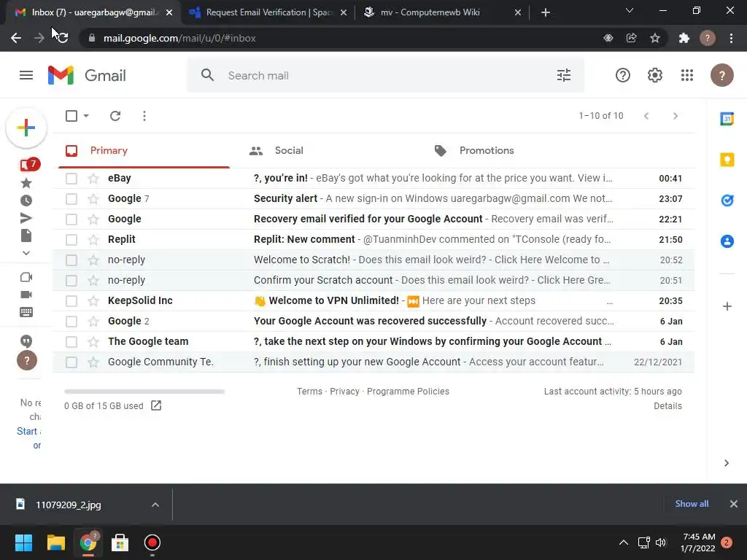Viewport: 747px width, 560px height.
Task: Open the Google Account avatar in Gmail header
Action: (721, 75)
